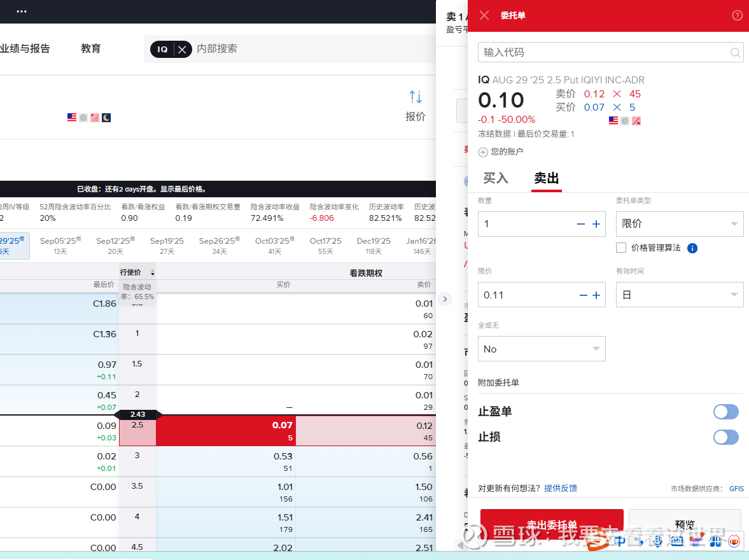Select the Sep12'25 expiry tab
This screenshot has width=749, height=560.
tap(115, 246)
